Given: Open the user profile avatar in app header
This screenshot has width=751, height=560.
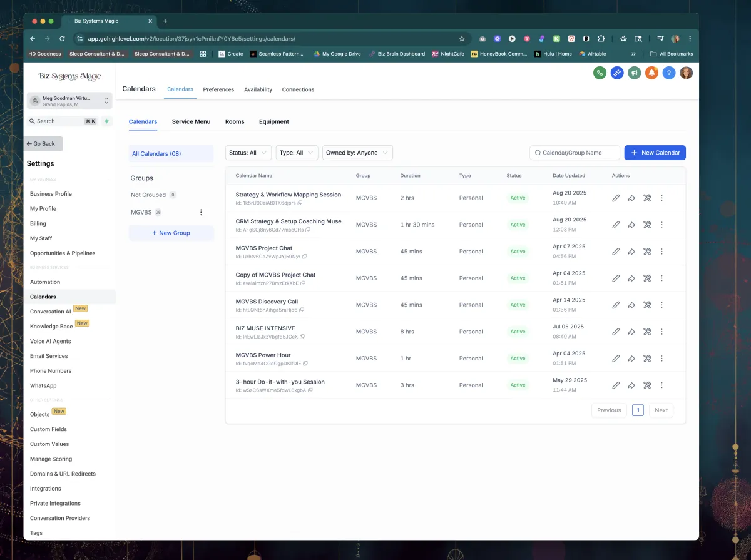Looking at the screenshot, I should tap(687, 73).
